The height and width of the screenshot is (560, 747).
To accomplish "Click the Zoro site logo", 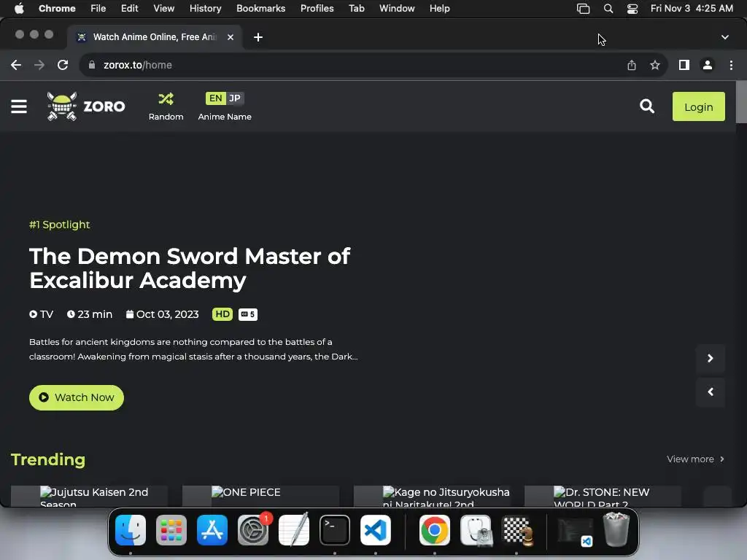I will (x=86, y=106).
